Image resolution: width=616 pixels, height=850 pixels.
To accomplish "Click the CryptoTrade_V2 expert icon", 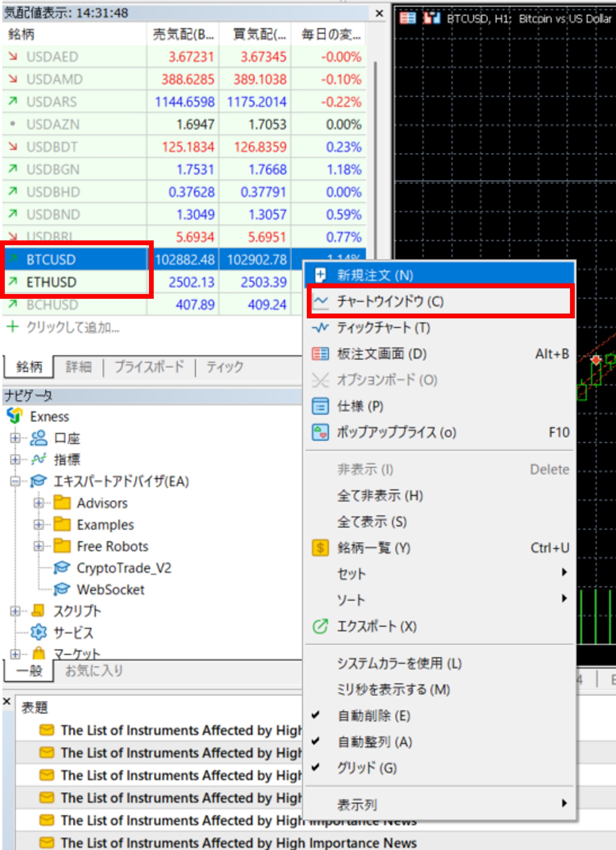I will pyautogui.click(x=62, y=568).
